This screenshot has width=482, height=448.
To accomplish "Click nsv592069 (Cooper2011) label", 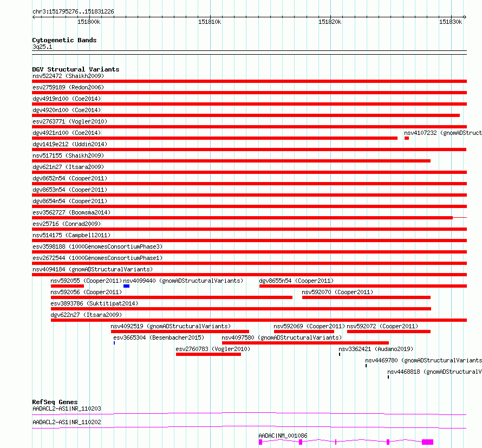I will click(x=309, y=326).
